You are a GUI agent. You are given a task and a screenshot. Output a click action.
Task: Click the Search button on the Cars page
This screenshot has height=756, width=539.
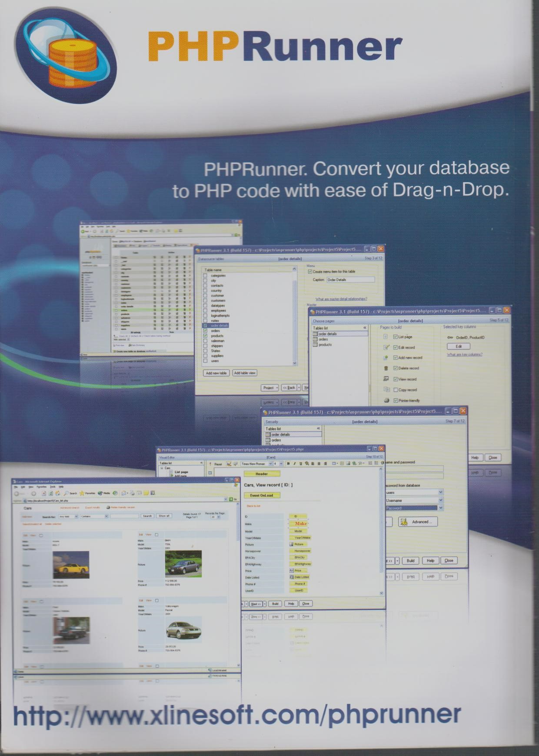click(x=147, y=516)
